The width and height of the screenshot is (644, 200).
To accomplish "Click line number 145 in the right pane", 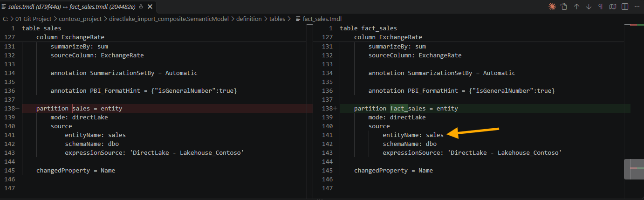I will pos(327,171).
